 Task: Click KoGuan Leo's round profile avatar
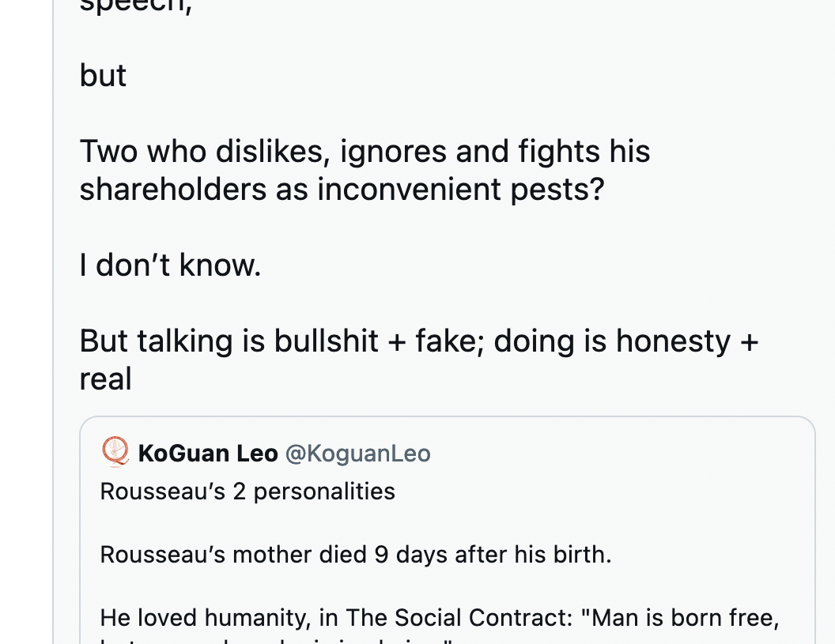point(115,450)
